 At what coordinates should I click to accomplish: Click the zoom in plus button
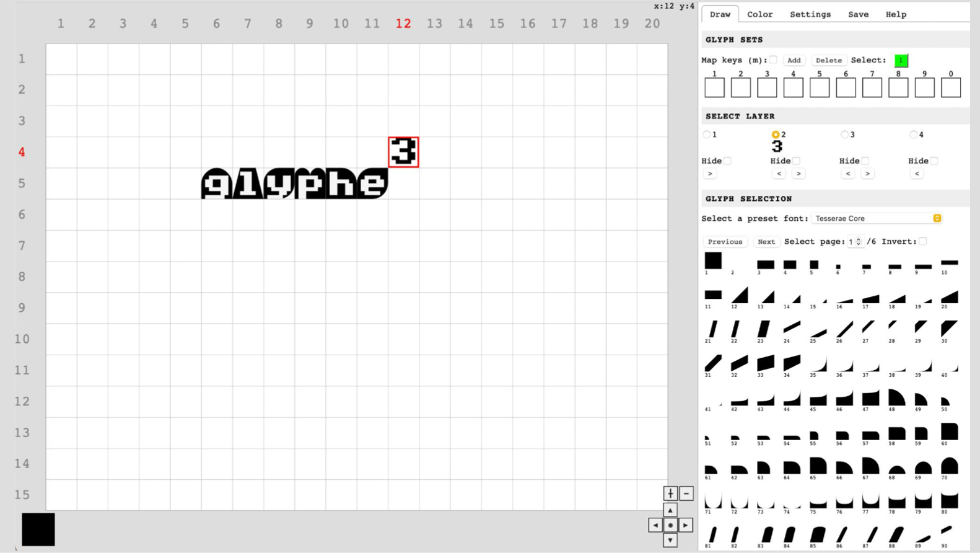(x=670, y=493)
